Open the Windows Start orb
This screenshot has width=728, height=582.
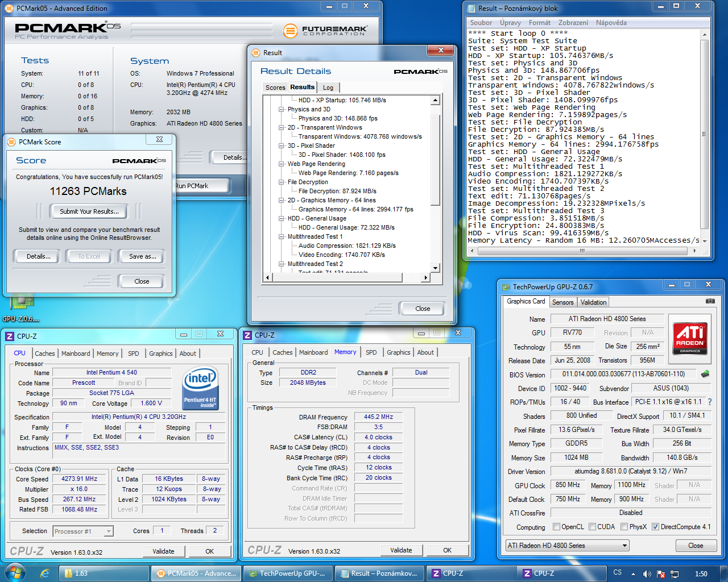(15, 573)
